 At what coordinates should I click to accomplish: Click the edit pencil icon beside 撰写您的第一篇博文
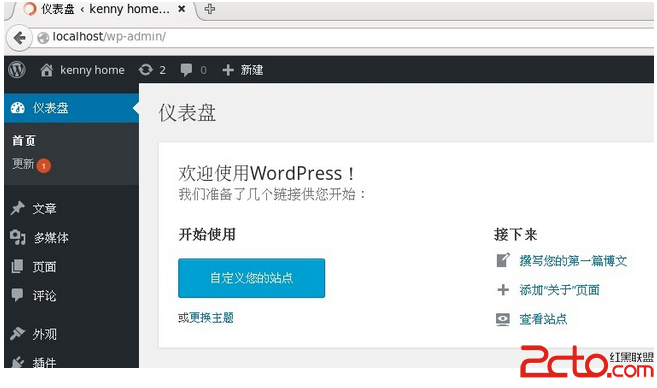point(503,260)
